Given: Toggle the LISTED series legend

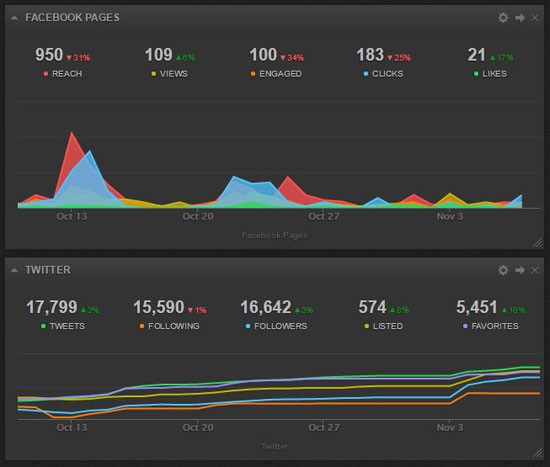Looking at the screenshot, I should pyautogui.click(x=383, y=326).
